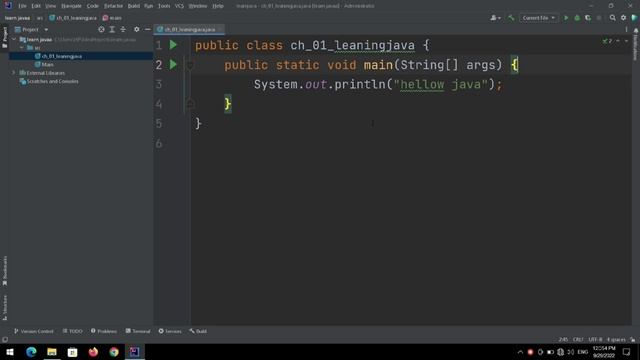Open the Code menu
This screenshot has height=360, width=640.
pyautogui.click(x=93, y=6)
